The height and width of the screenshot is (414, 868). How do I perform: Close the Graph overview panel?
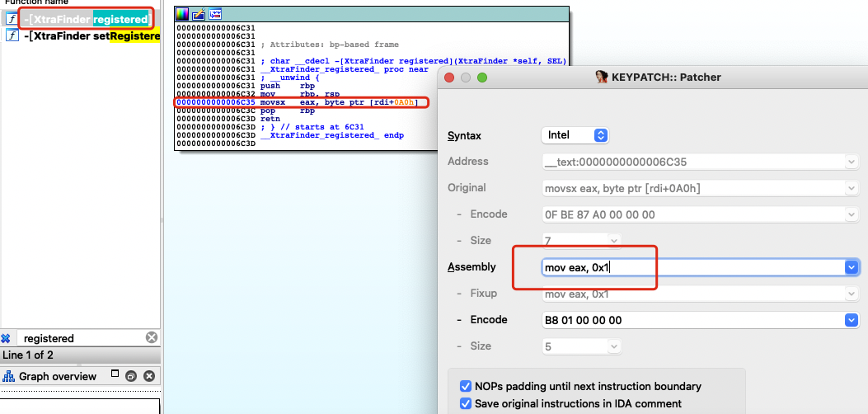click(x=149, y=376)
